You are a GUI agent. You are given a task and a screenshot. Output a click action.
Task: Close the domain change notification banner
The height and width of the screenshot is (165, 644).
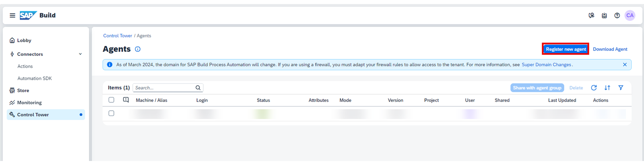pyautogui.click(x=625, y=65)
